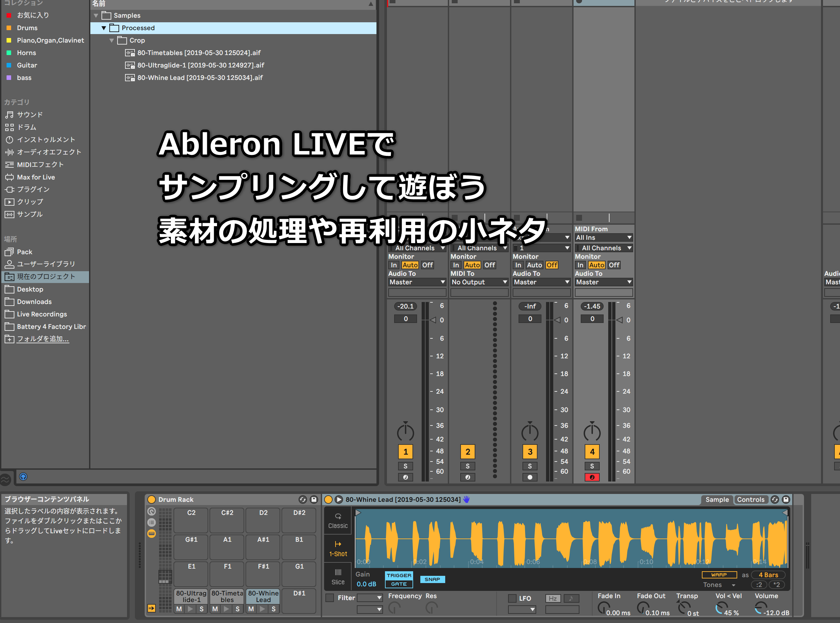Enable the LFO checkbox
The height and width of the screenshot is (623, 840).
coord(512,598)
